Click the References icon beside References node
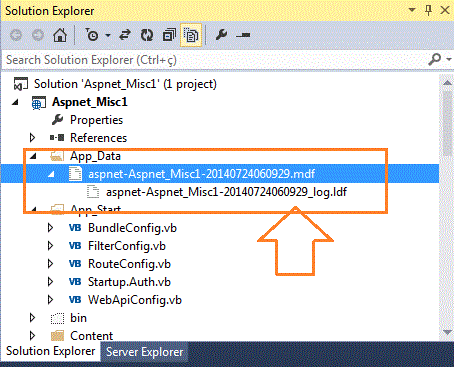The width and height of the screenshot is (454, 367). (57, 138)
